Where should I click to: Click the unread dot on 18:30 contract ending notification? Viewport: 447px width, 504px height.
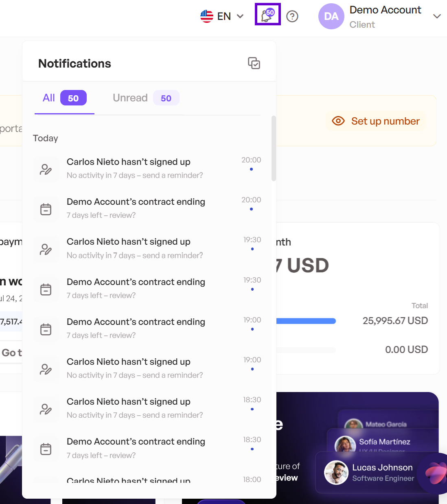point(252,449)
